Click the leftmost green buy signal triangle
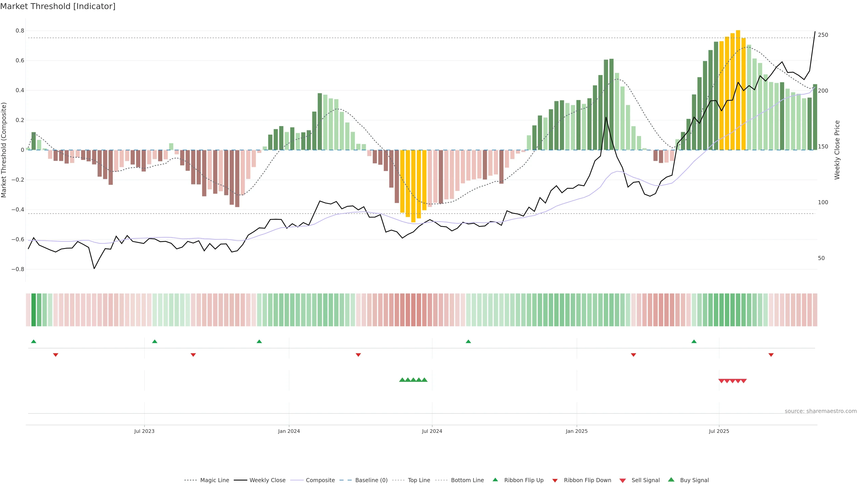 (x=402, y=380)
